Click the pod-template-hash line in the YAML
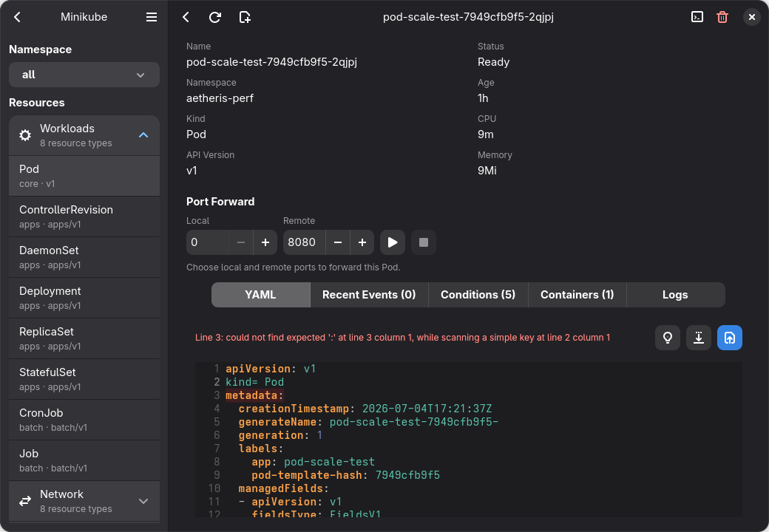Viewport: 769px width, 532px height. [346, 475]
